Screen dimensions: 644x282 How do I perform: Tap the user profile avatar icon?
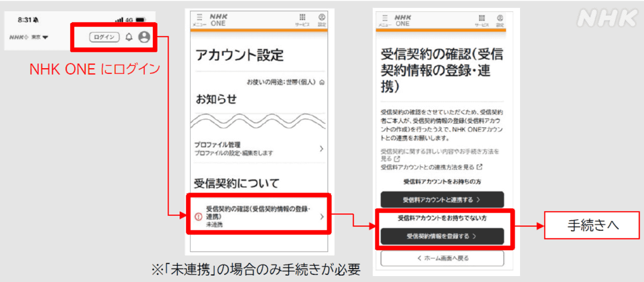point(143,37)
